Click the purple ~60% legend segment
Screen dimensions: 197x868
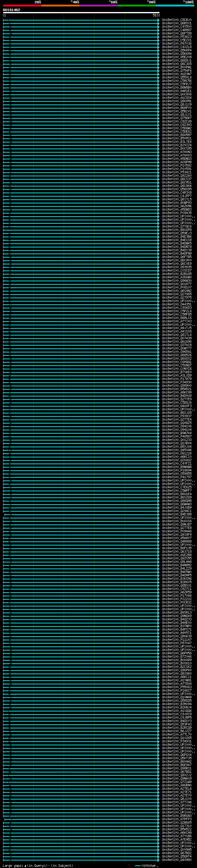[99, 6]
